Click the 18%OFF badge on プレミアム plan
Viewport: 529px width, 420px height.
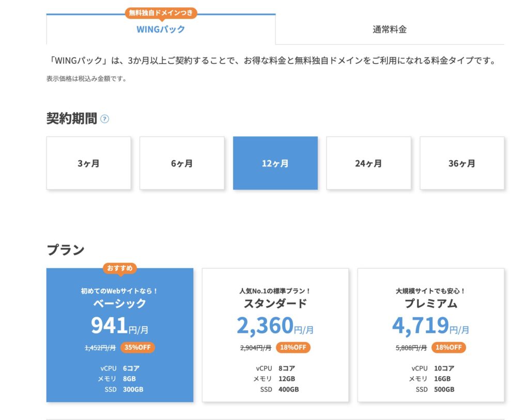point(448,347)
